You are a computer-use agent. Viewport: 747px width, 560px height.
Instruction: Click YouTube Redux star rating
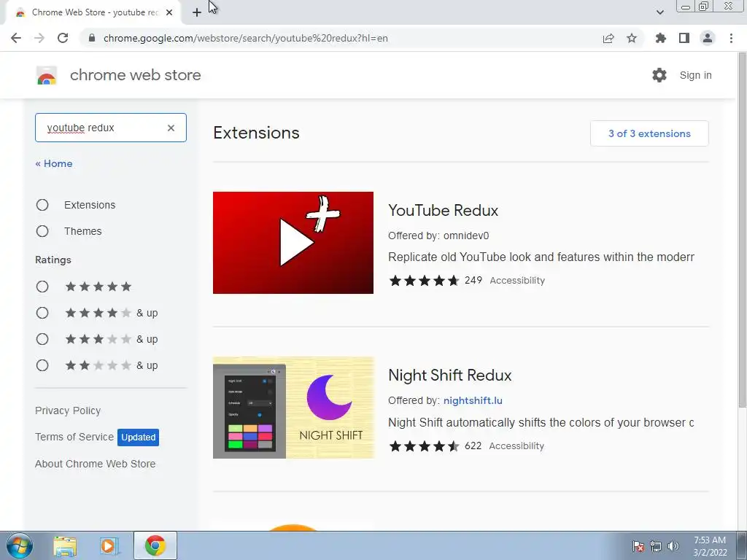click(x=424, y=281)
